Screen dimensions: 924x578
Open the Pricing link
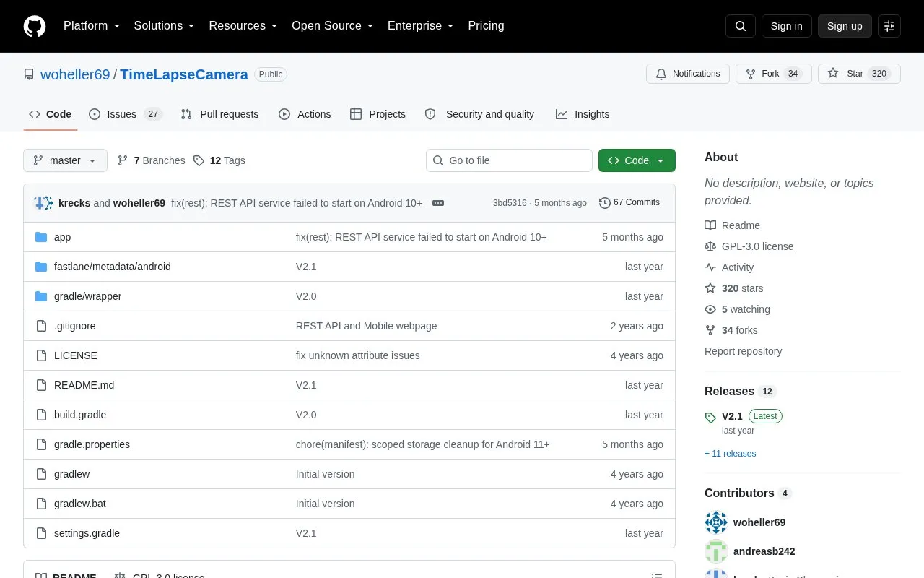coord(486,26)
